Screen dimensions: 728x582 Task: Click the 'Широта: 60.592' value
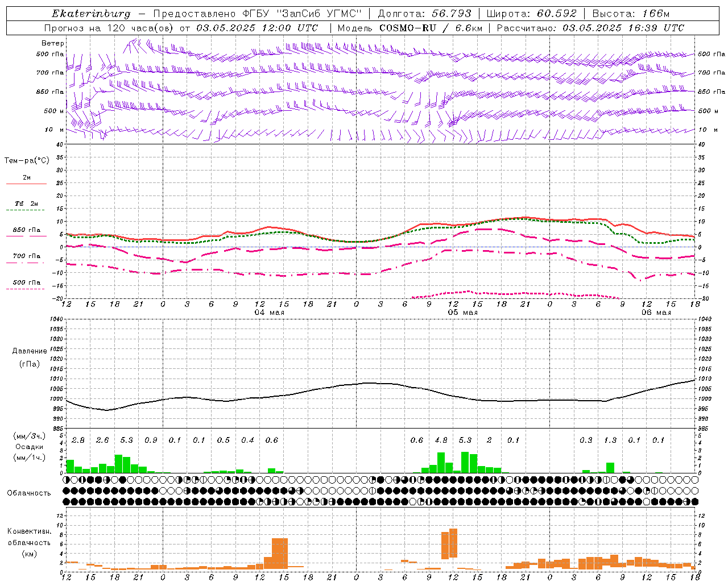coord(531,14)
